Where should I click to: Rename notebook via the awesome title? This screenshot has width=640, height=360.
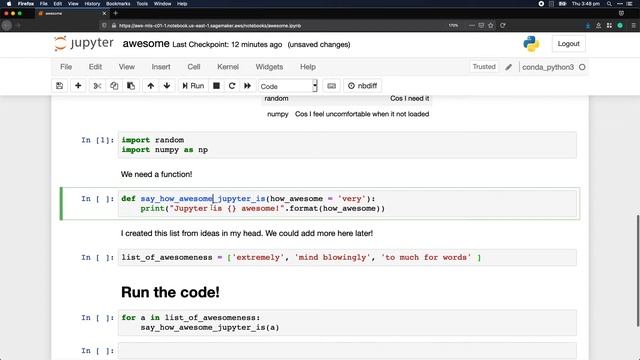tap(146, 44)
